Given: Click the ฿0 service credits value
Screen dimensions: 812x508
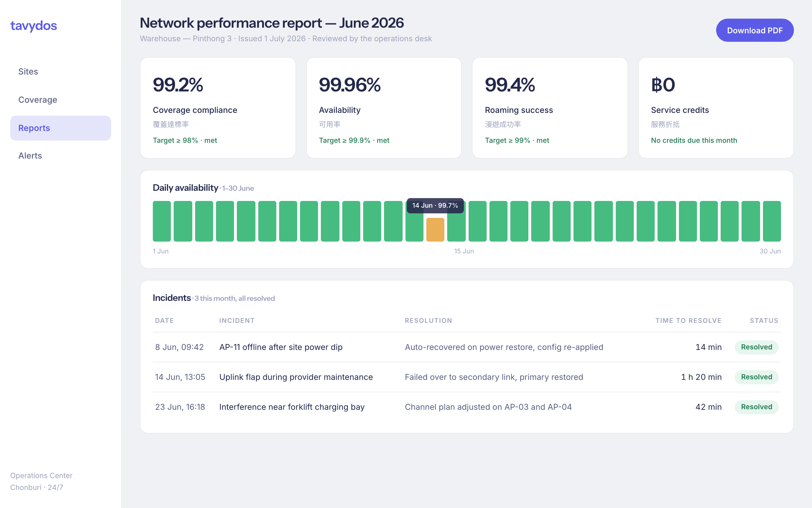Looking at the screenshot, I should [x=663, y=85].
